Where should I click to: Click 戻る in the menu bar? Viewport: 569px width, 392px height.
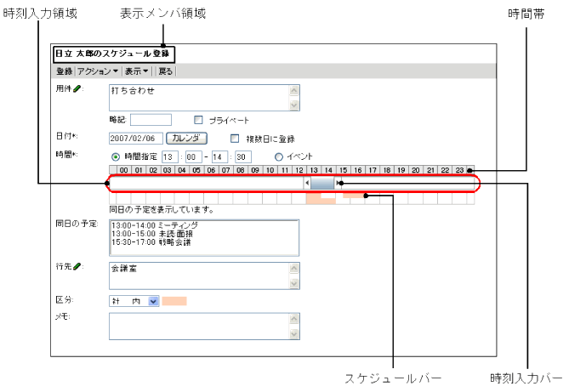166,71
